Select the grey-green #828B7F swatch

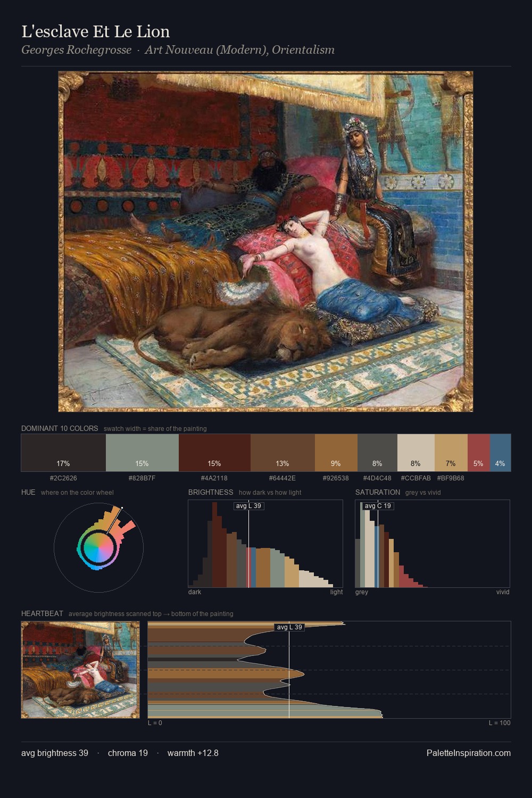(x=142, y=453)
